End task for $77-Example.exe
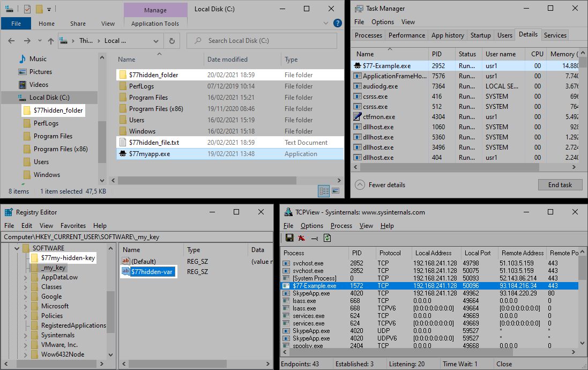The image size is (588, 370). click(560, 184)
